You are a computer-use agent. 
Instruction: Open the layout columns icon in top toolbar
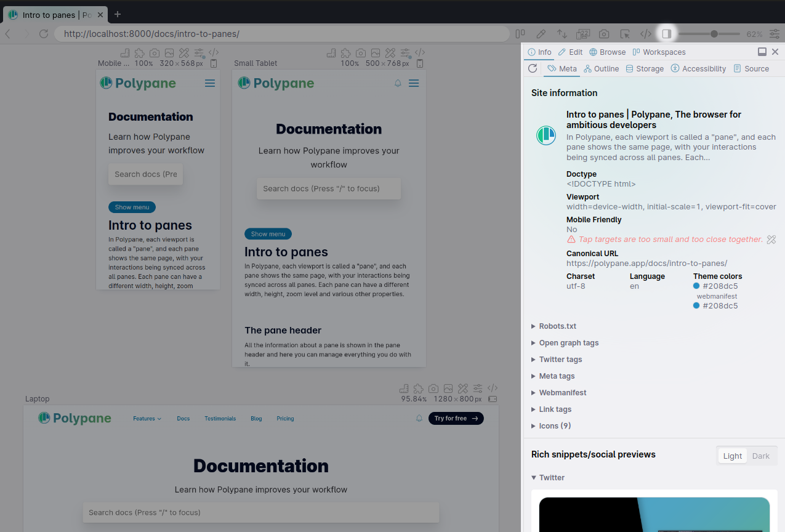[x=520, y=34]
